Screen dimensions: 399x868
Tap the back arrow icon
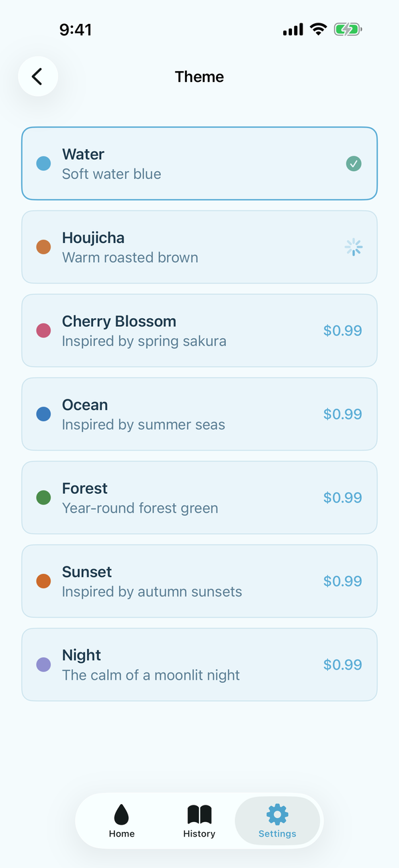(x=38, y=76)
